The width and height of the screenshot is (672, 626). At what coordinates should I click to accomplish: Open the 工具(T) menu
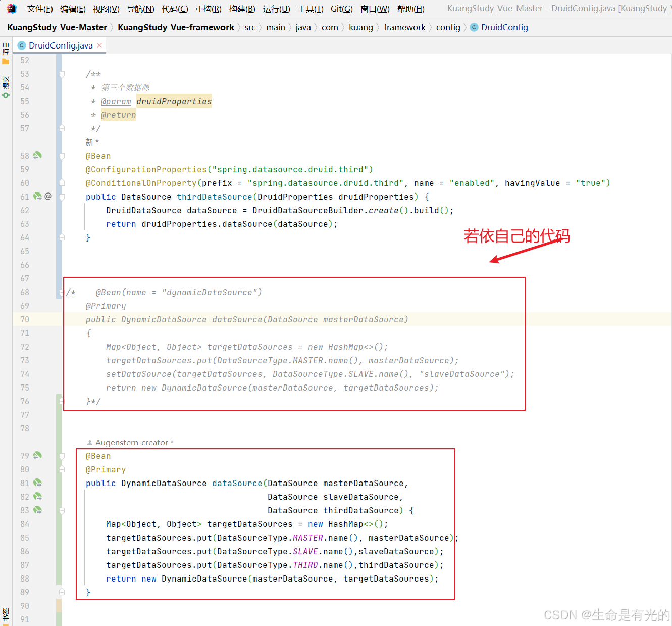[x=311, y=9]
